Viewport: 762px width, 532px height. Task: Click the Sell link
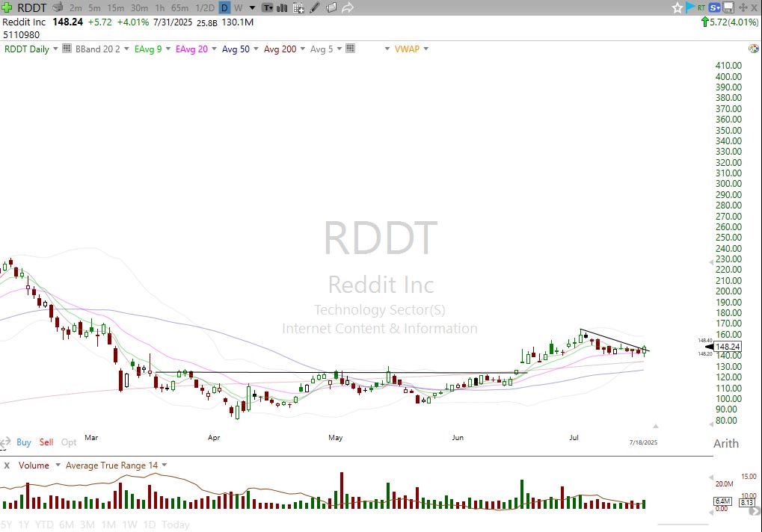[x=46, y=442]
